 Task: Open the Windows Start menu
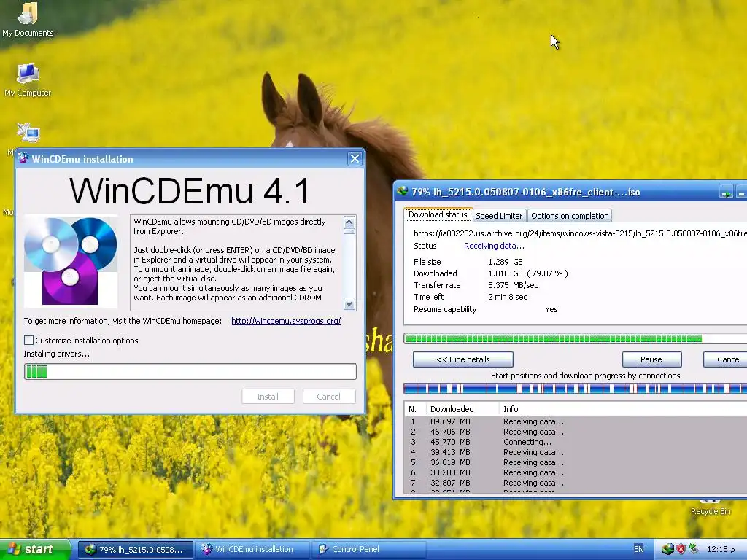pos(35,549)
